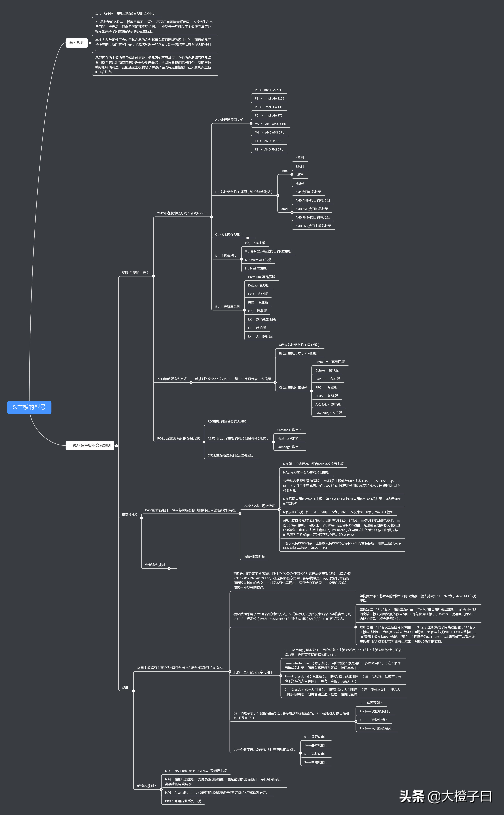The width and height of the screenshot is (504, 815).
Task: Select the AM4接口的芯片组 node
Action: (x=308, y=192)
